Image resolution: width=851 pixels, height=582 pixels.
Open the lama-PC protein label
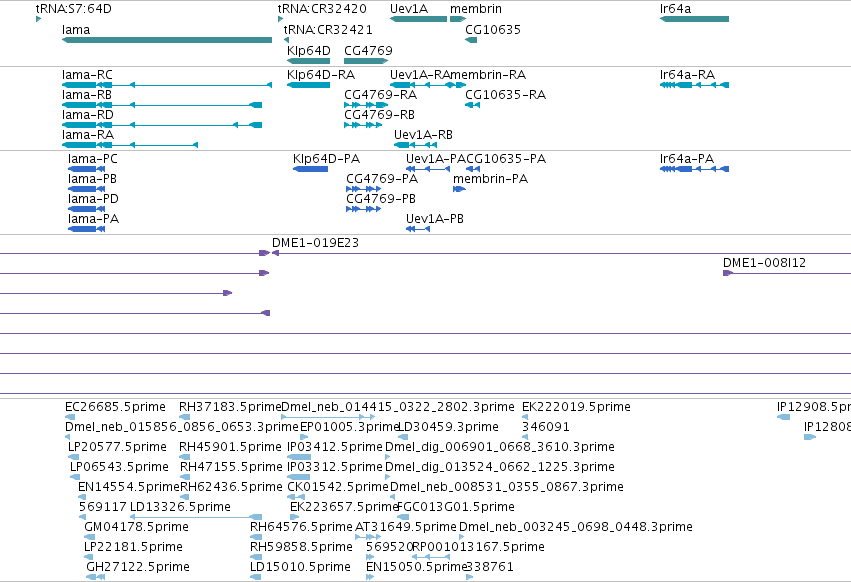[93, 159]
